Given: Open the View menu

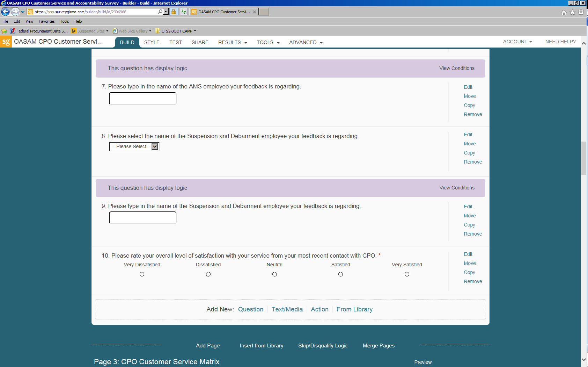Looking at the screenshot, I should pyautogui.click(x=29, y=21).
